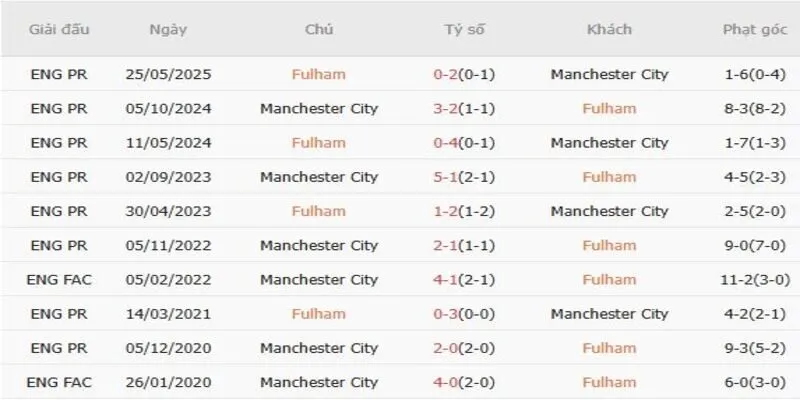Click the 4-0 score from 26/01/2020
Viewport: 800px width, 400px height.
coord(446,382)
